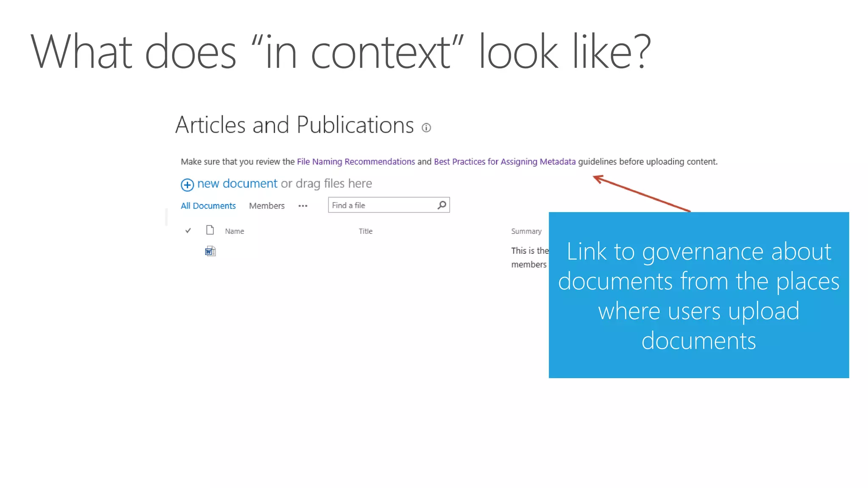Click the search magnifier in Find a file

442,205
